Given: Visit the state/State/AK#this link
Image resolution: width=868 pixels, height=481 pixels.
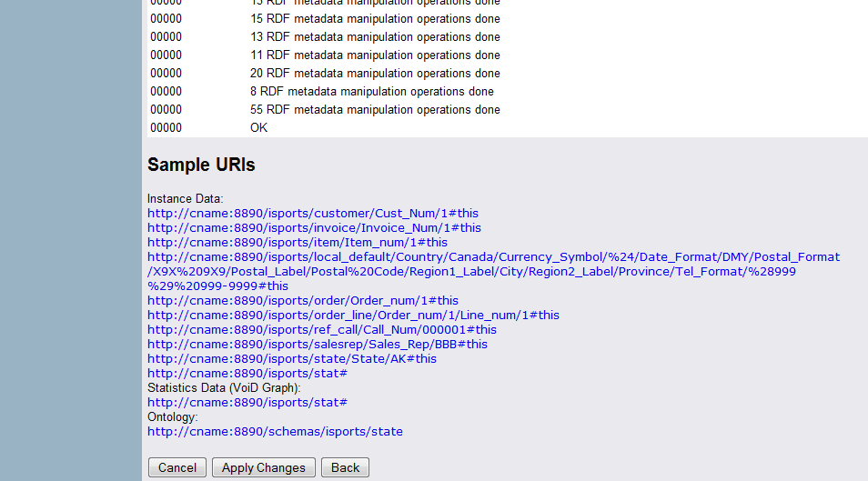Looking at the screenshot, I should coord(292,358).
